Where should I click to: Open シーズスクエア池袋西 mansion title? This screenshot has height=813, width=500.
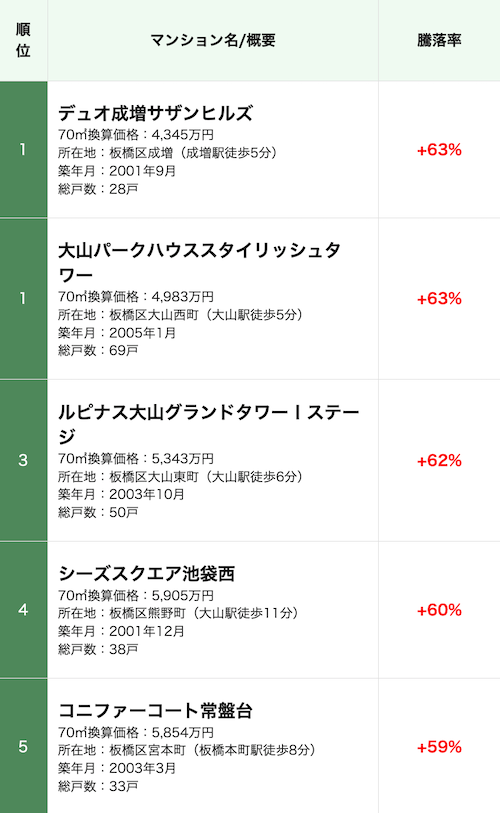[146, 573]
